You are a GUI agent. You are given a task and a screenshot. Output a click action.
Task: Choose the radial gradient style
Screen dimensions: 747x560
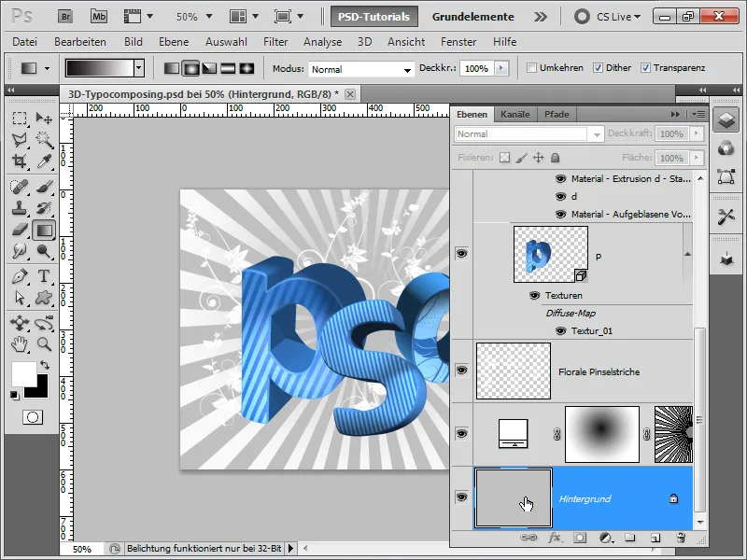pos(190,68)
